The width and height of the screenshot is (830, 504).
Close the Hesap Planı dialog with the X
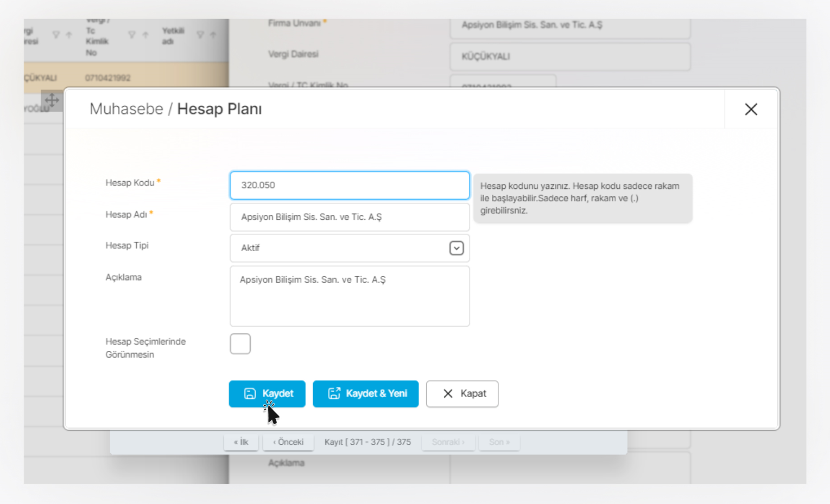pos(751,109)
